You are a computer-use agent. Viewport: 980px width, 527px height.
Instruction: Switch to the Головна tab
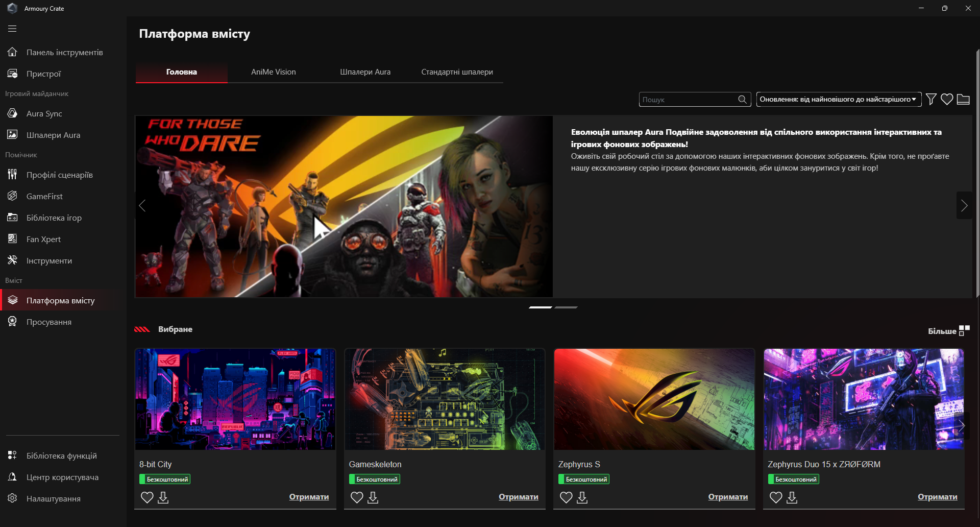(x=182, y=72)
